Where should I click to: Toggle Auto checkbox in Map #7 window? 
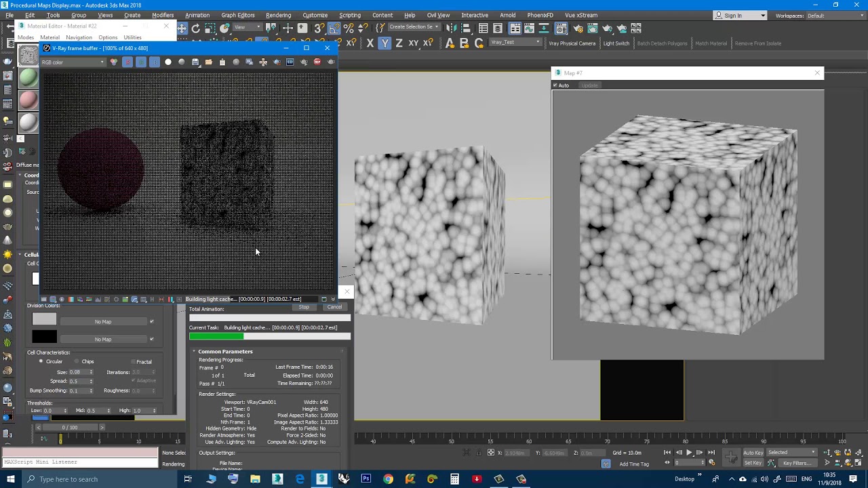pos(555,85)
